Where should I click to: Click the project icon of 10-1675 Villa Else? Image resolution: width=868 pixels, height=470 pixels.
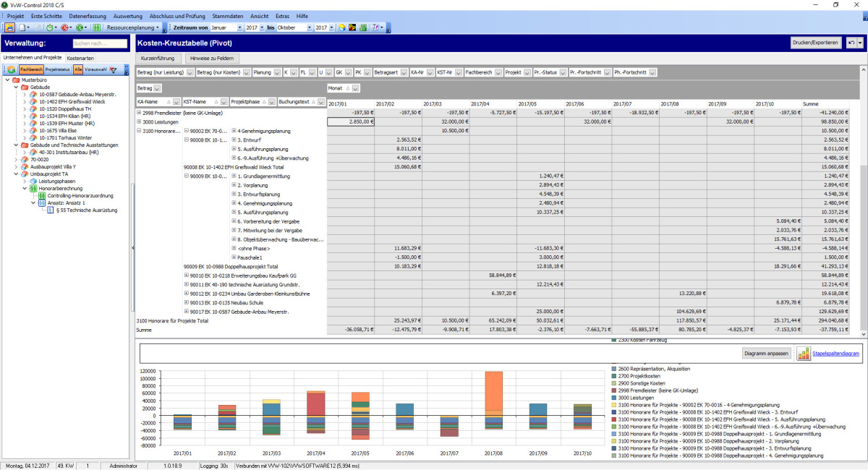33,130
